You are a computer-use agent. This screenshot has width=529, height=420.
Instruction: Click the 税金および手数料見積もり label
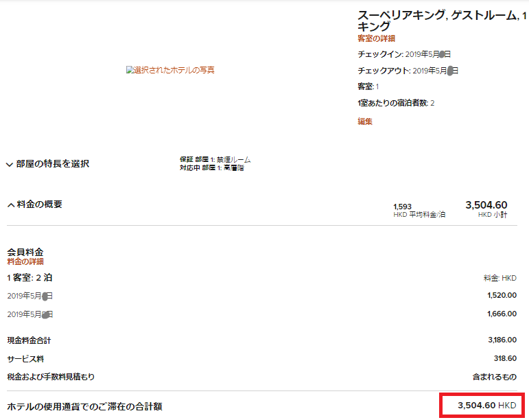click(51, 377)
